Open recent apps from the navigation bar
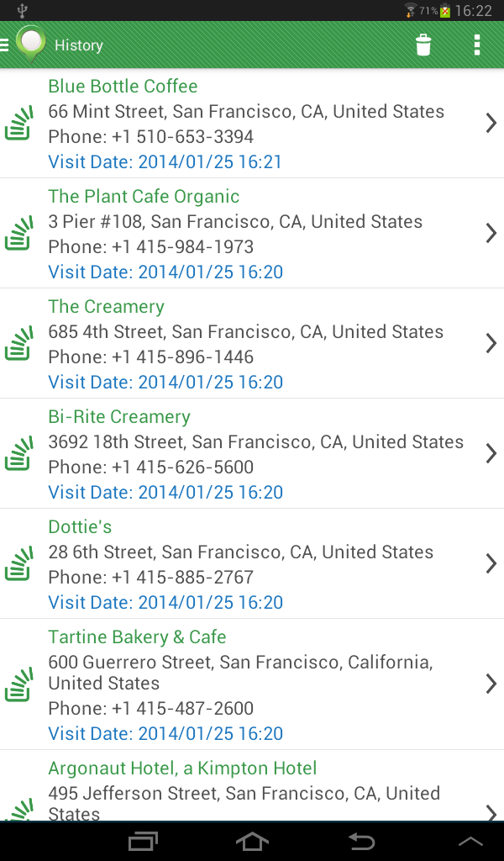Viewport: 504px width, 861px height. coord(143,842)
